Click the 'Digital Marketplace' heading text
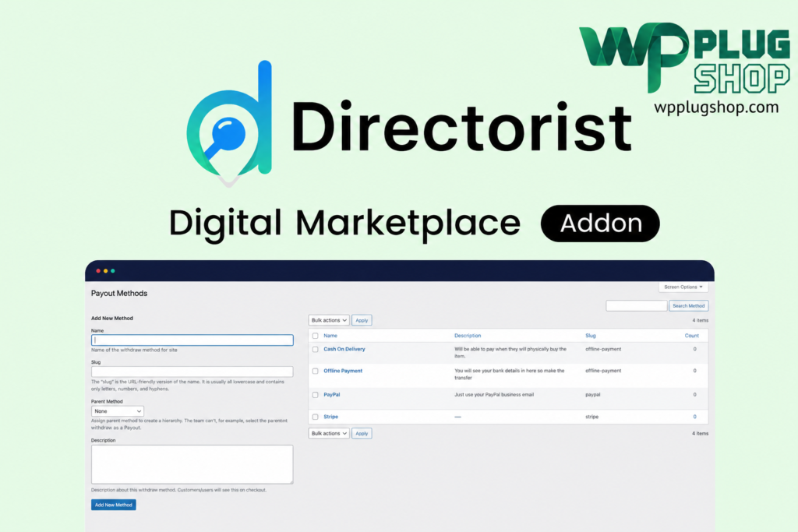 [x=344, y=224]
